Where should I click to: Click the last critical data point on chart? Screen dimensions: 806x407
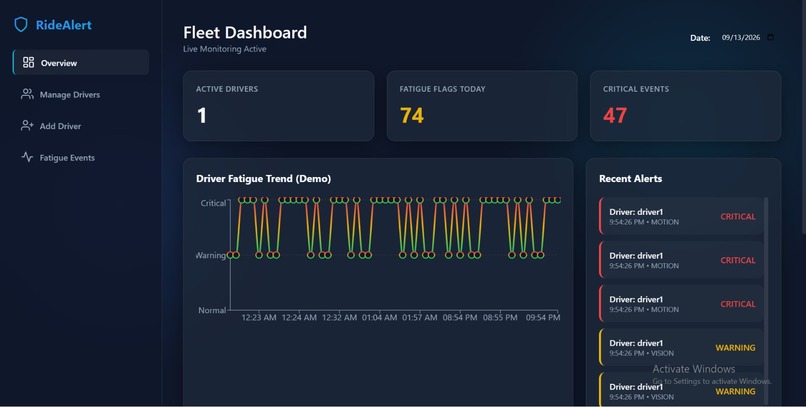tap(558, 200)
